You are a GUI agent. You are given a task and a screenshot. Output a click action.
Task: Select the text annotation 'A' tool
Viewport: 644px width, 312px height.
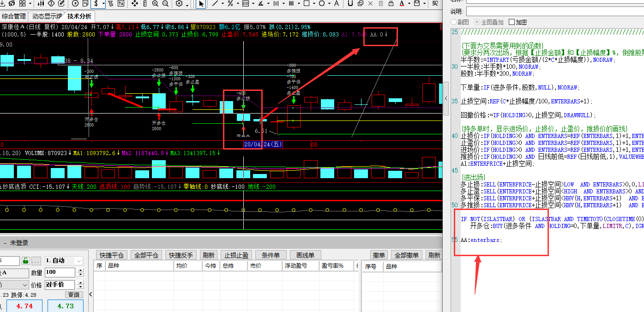(x=336, y=4)
